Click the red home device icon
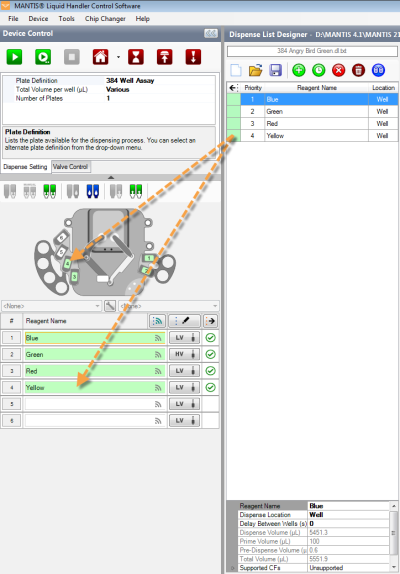400x574 pixels. pyautogui.click(x=100, y=57)
